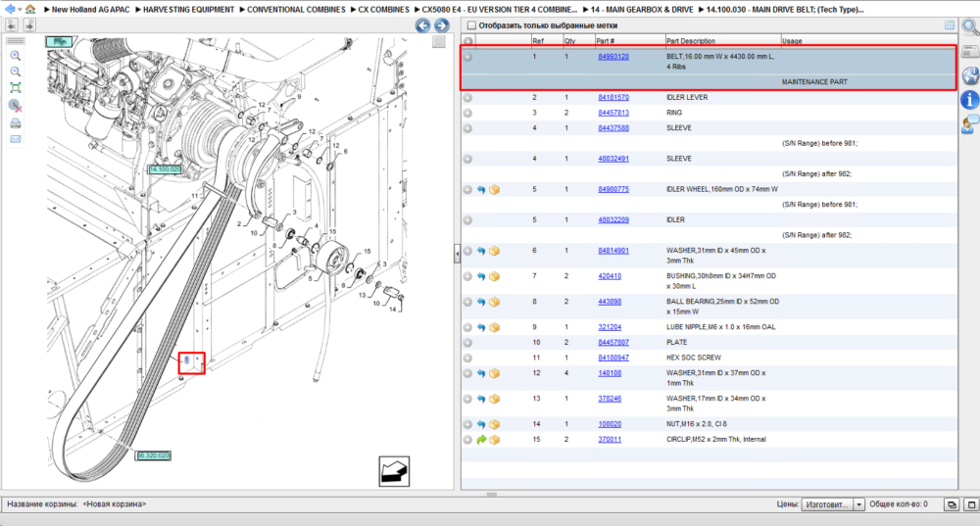
Task: Click green arrow icon on CIRCLIP row
Action: click(x=481, y=440)
